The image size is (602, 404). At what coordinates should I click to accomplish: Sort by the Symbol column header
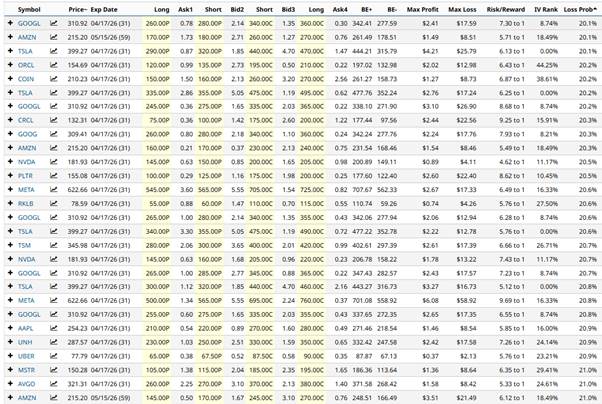(29, 10)
